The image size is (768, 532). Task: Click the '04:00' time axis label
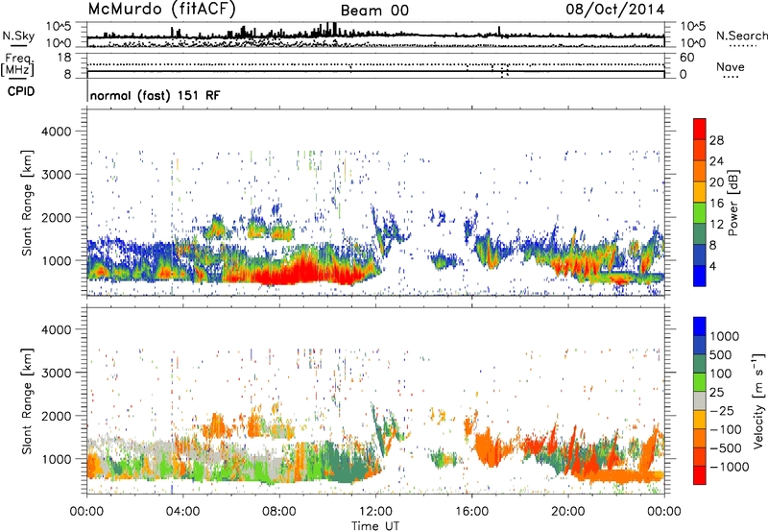coord(183,512)
